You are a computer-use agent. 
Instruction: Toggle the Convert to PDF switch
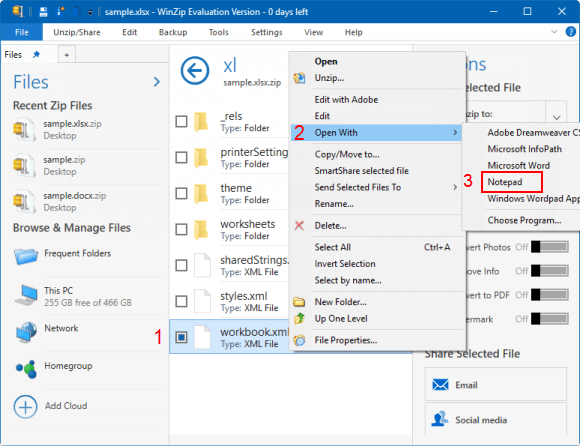point(550,295)
